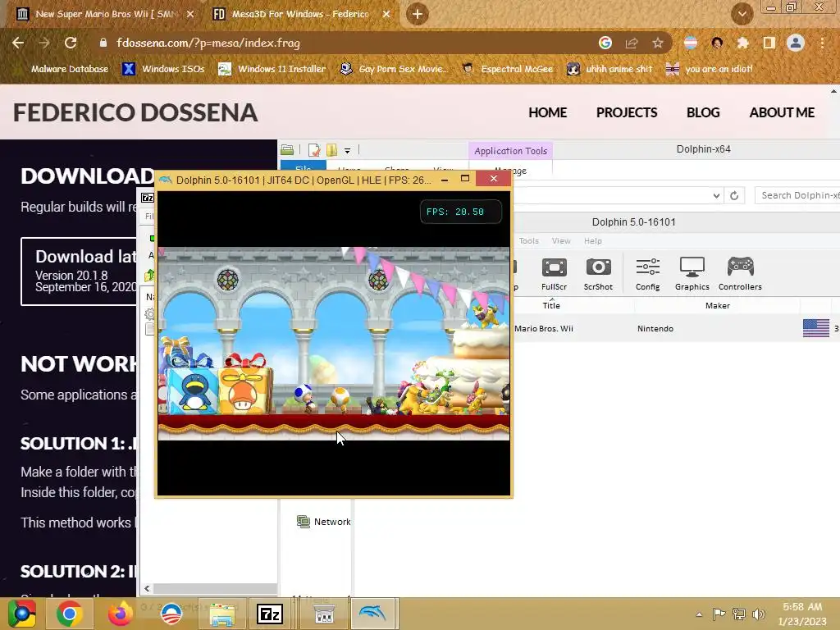Close the Mesa3D For Windows tab
Image resolution: width=840 pixels, height=630 pixels.
click(386, 14)
